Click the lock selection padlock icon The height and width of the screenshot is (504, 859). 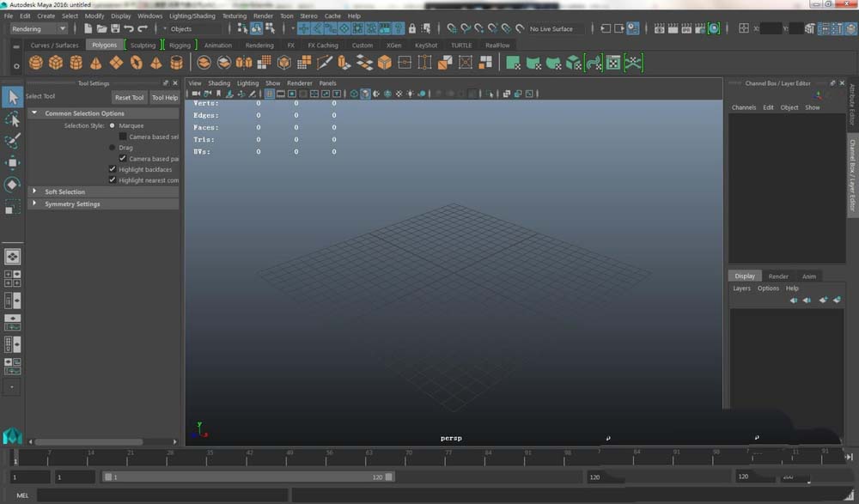point(412,28)
